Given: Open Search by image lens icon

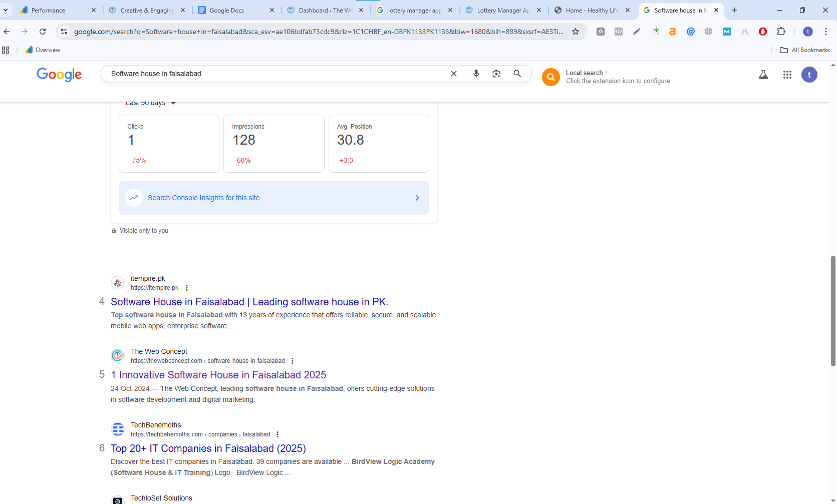Looking at the screenshot, I should [x=496, y=74].
